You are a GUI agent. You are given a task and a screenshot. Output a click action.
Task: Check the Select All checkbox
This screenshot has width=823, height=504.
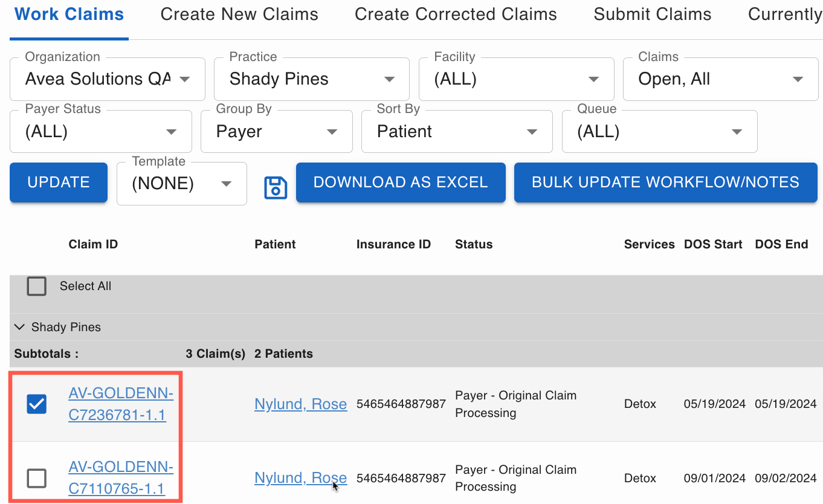tap(37, 286)
